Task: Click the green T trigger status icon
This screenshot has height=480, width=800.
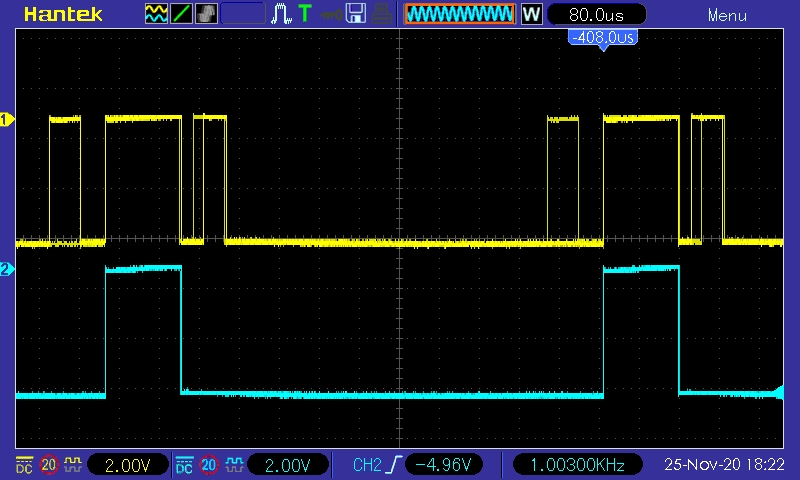Action: pyautogui.click(x=305, y=14)
